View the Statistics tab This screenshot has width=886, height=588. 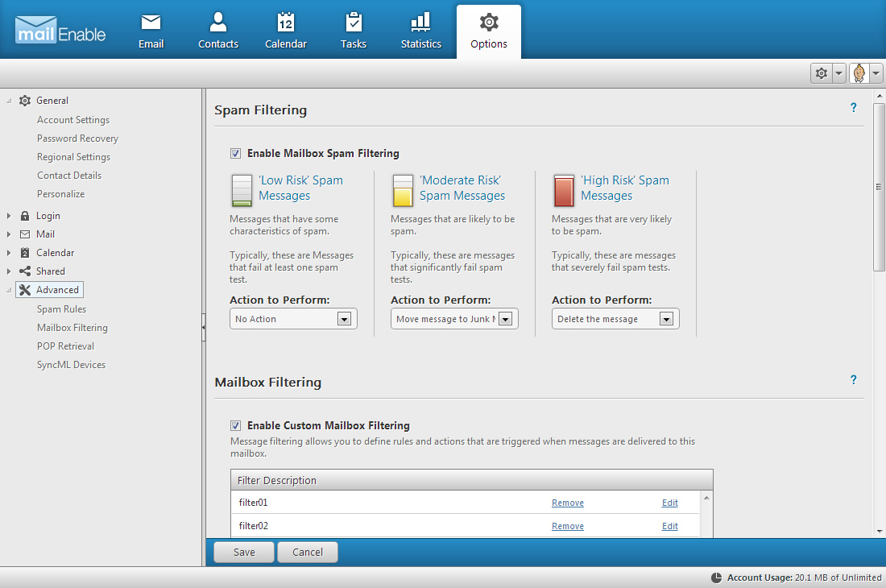(x=421, y=32)
